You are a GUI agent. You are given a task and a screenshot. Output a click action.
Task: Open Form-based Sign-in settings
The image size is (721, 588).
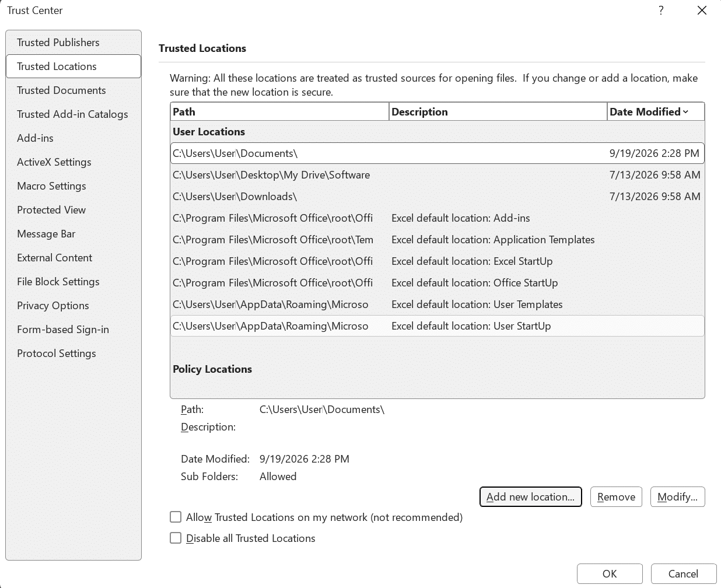[73, 330]
